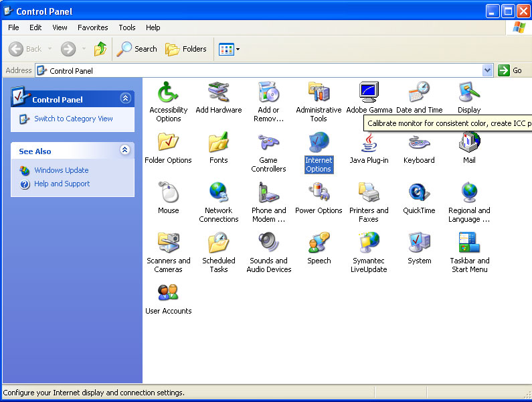Open the Windows Update link
The width and height of the screenshot is (532, 402).
pyautogui.click(x=62, y=170)
